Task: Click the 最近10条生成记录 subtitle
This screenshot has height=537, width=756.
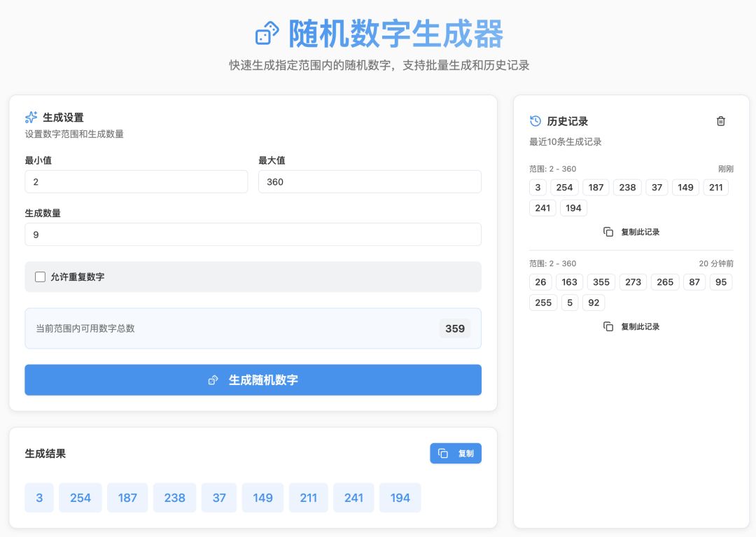Action: coord(566,141)
